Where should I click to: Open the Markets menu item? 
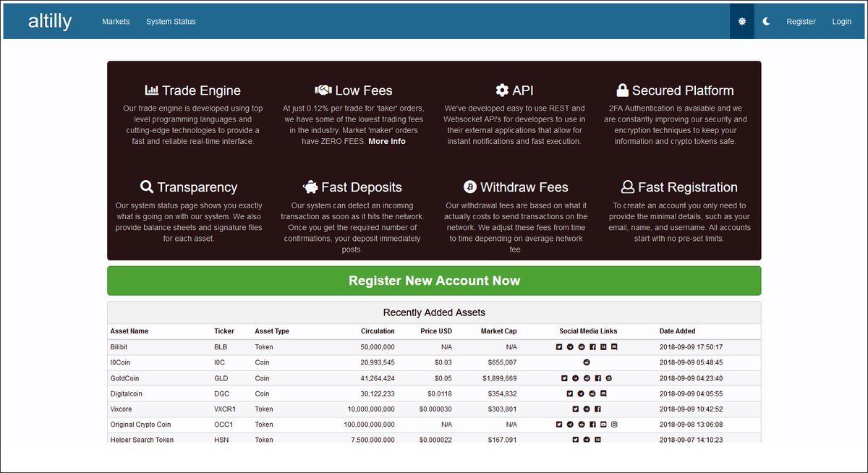116,22
